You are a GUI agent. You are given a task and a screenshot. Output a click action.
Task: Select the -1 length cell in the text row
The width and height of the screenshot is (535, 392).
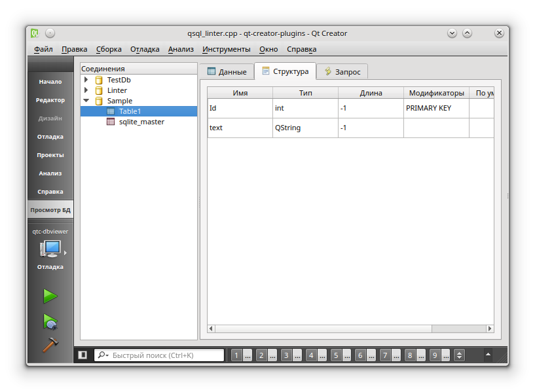coord(371,128)
